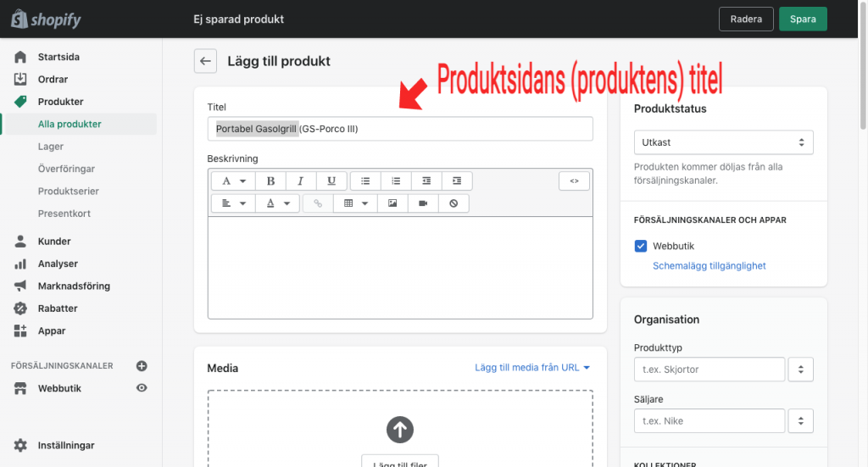Insert a numbered list
Image resolution: width=868 pixels, height=467 pixels.
pyautogui.click(x=396, y=181)
